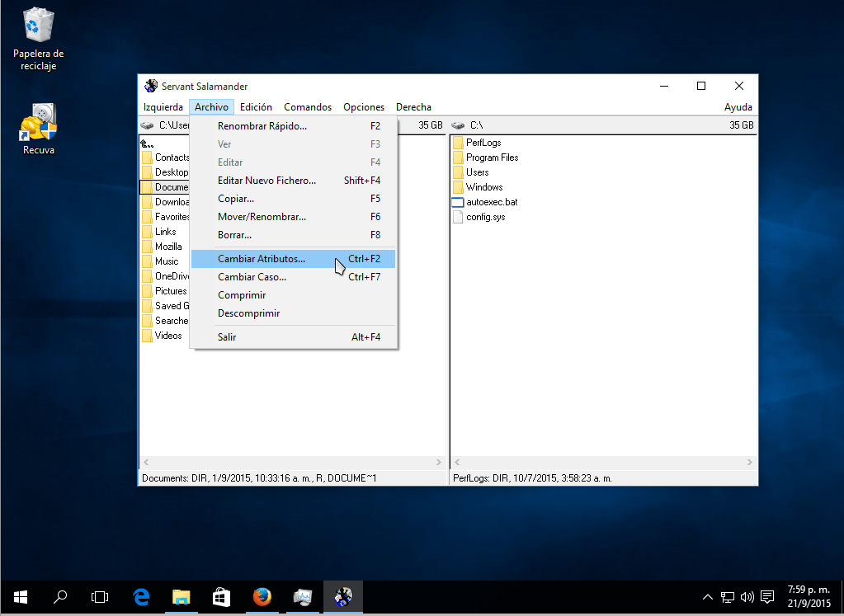Click the left status bar Documents info

tap(259, 478)
